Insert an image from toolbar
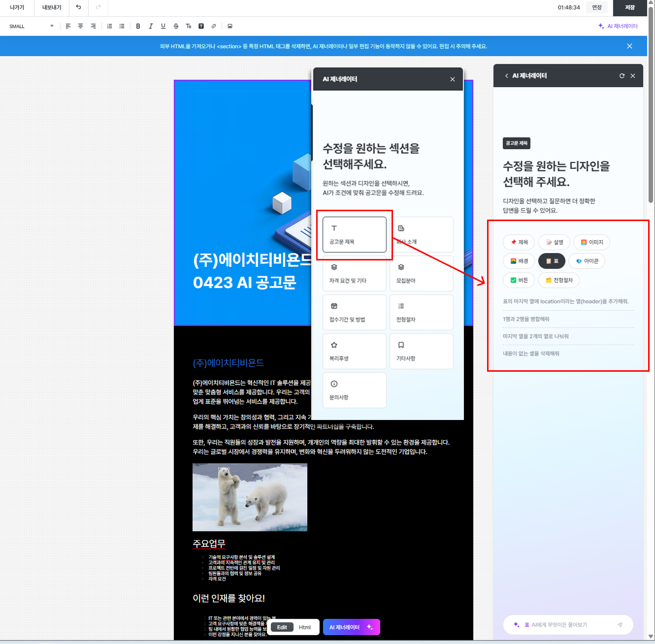The width and height of the screenshot is (655, 644). coord(229,26)
